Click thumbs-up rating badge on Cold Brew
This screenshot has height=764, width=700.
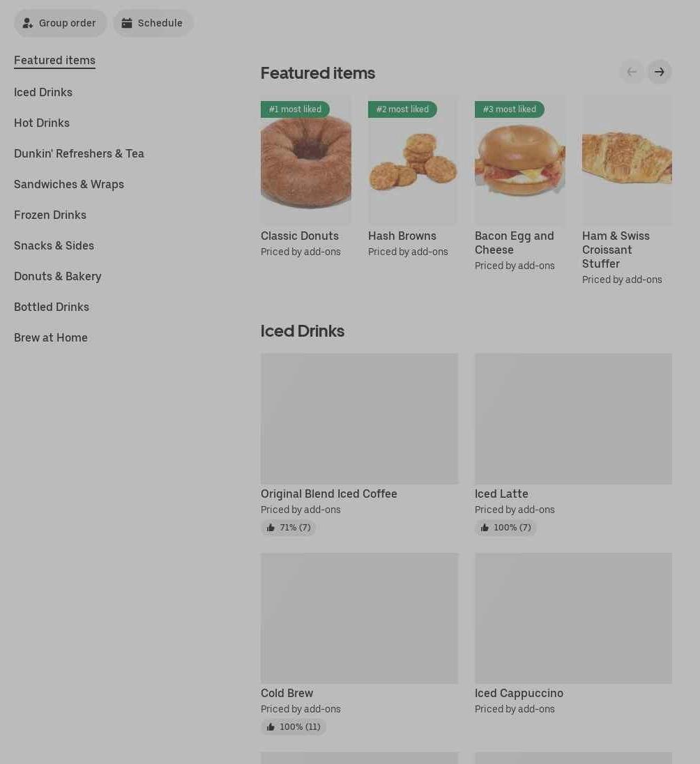tap(294, 727)
